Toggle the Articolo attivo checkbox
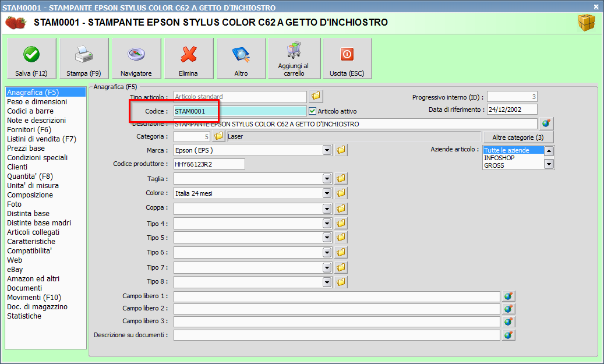This screenshot has height=364, width=604. tap(313, 111)
